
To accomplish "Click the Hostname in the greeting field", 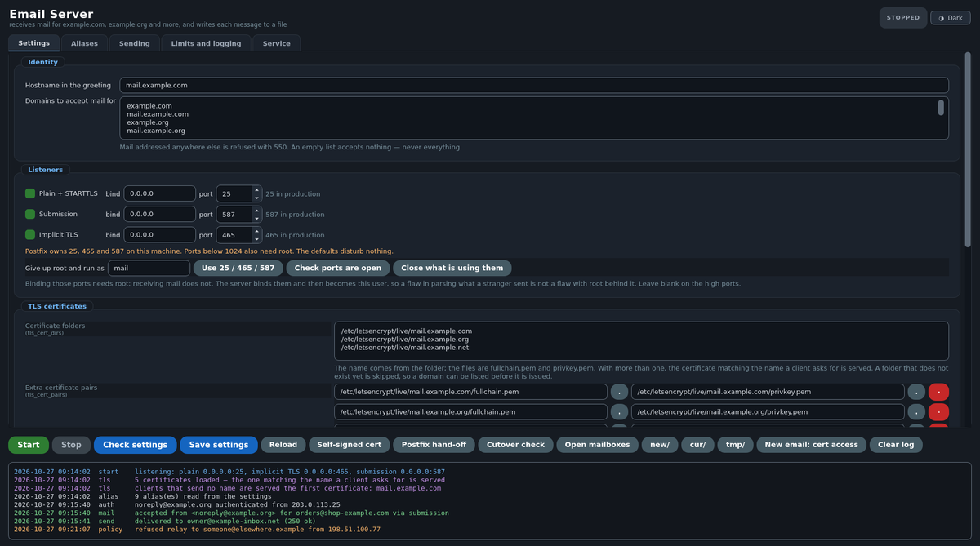I will coord(534,85).
